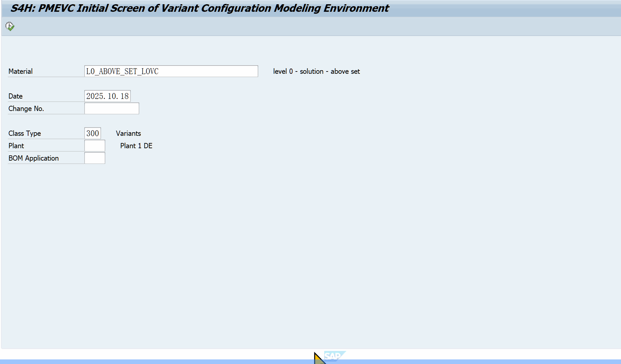Click the Change No. input field
The width and height of the screenshot is (621, 364).
click(x=111, y=108)
